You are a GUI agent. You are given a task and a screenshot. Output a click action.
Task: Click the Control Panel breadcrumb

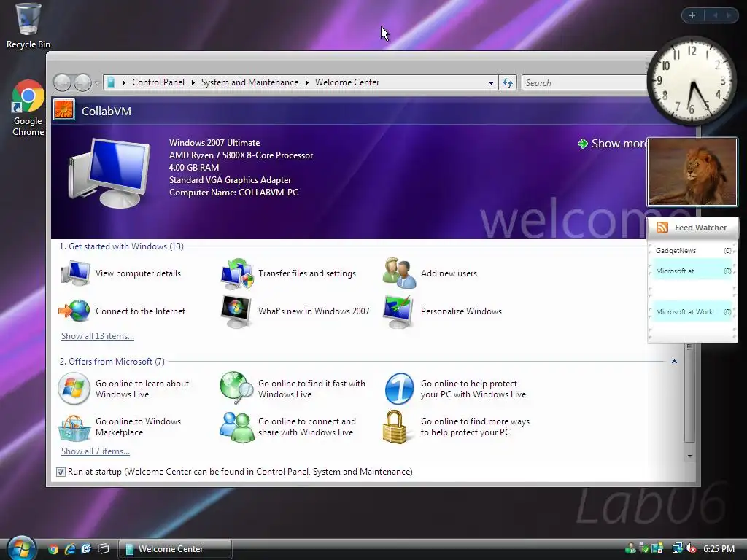pos(158,82)
